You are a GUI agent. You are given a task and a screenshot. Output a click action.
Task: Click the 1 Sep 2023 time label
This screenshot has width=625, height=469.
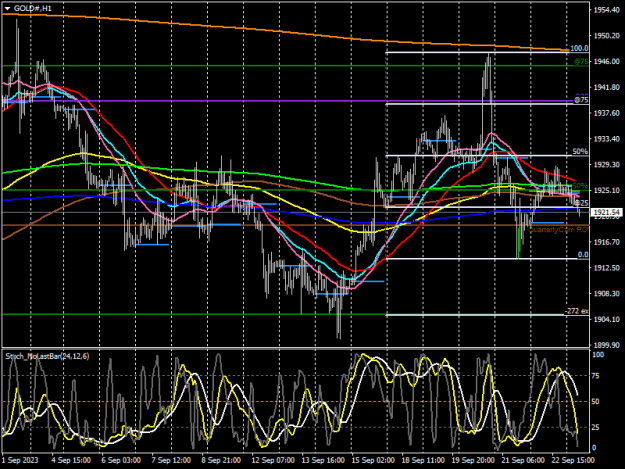click(x=20, y=460)
